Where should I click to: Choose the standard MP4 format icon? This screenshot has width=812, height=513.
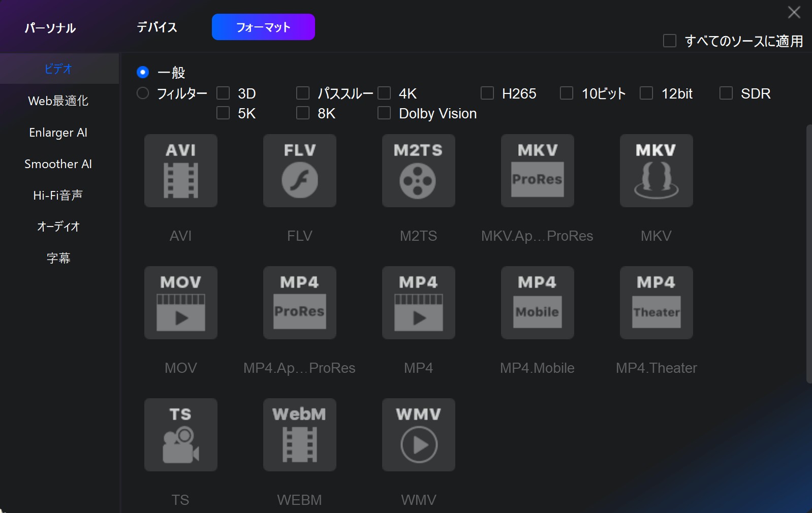point(419,303)
